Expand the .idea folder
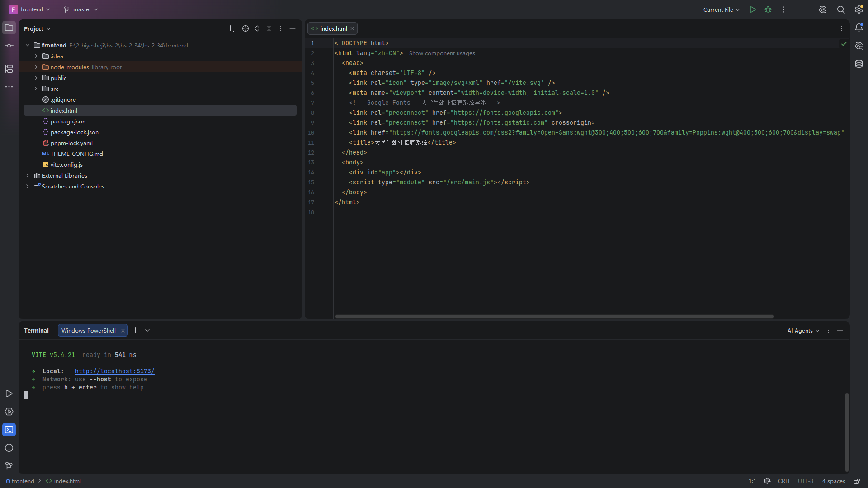 point(36,56)
